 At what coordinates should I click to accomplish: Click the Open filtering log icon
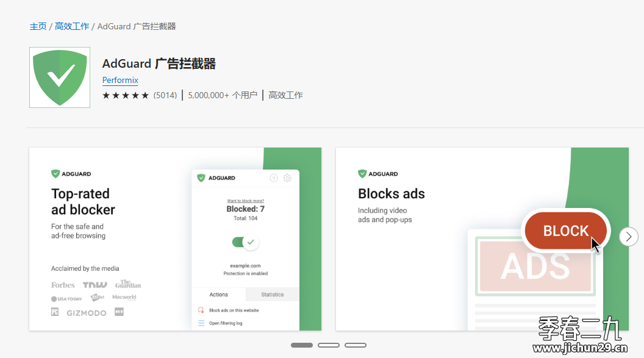pyautogui.click(x=201, y=323)
